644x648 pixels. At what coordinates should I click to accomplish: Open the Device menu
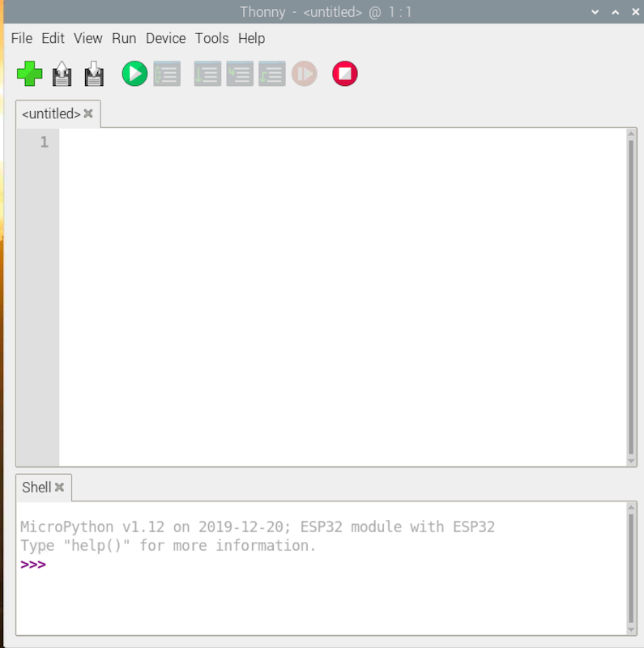point(166,38)
